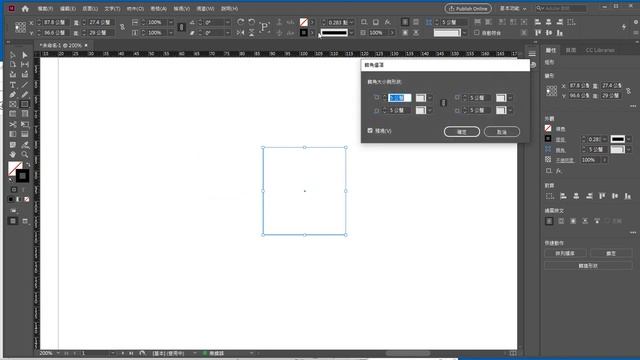Click the arrange quick action button

pos(565,253)
